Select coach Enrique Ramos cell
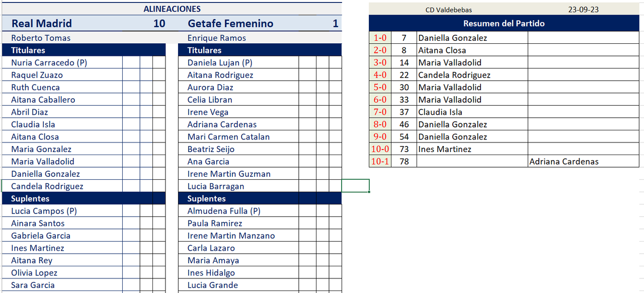The width and height of the screenshot is (644, 293). pyautogui.click(x=217, y=38)
